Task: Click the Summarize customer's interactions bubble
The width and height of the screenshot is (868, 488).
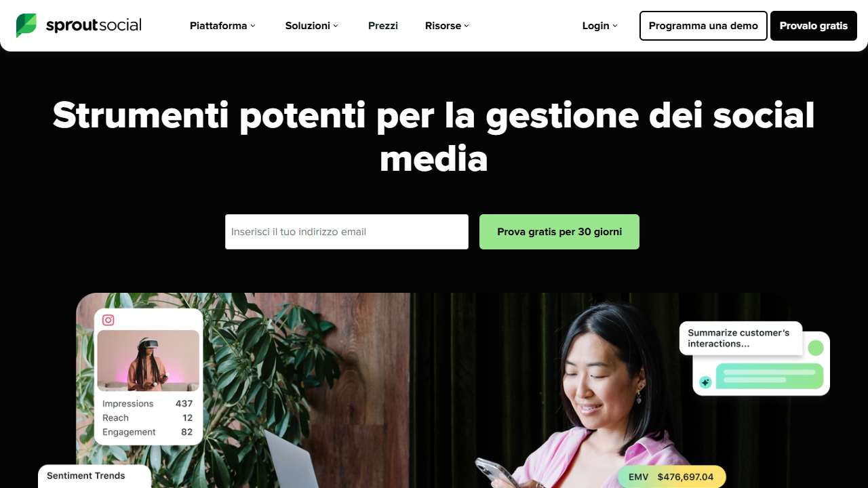Action: [741, 338]
